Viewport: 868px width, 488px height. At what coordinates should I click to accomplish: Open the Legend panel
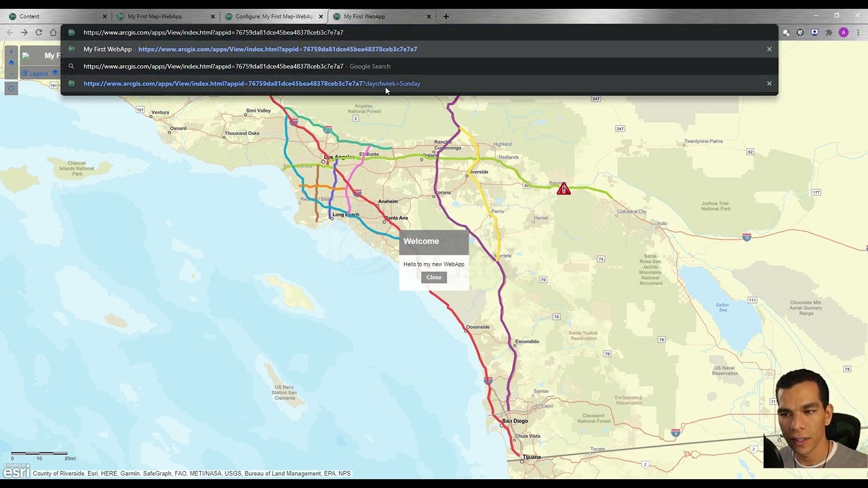(x=35, y=73)
